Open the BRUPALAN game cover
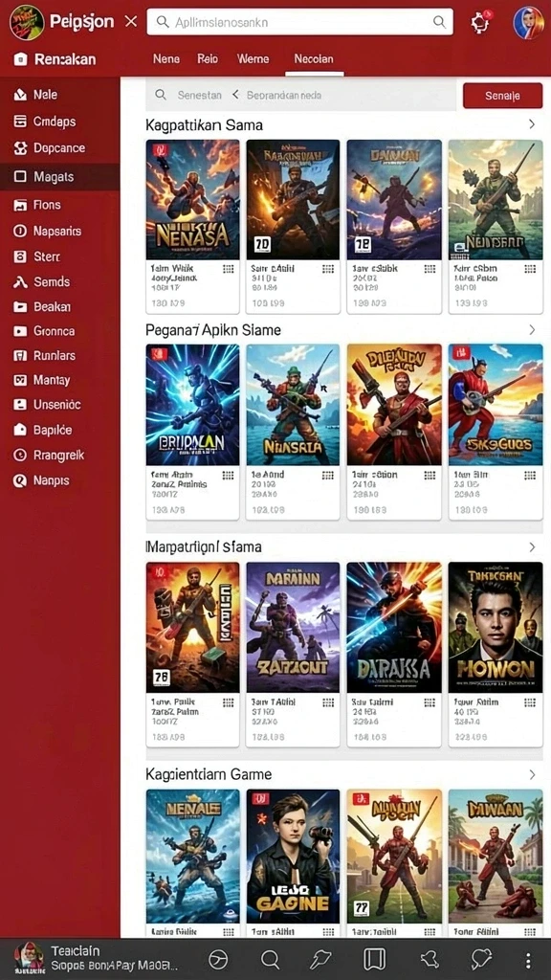Viewport: 551px width, 980px height. point(192,405)
